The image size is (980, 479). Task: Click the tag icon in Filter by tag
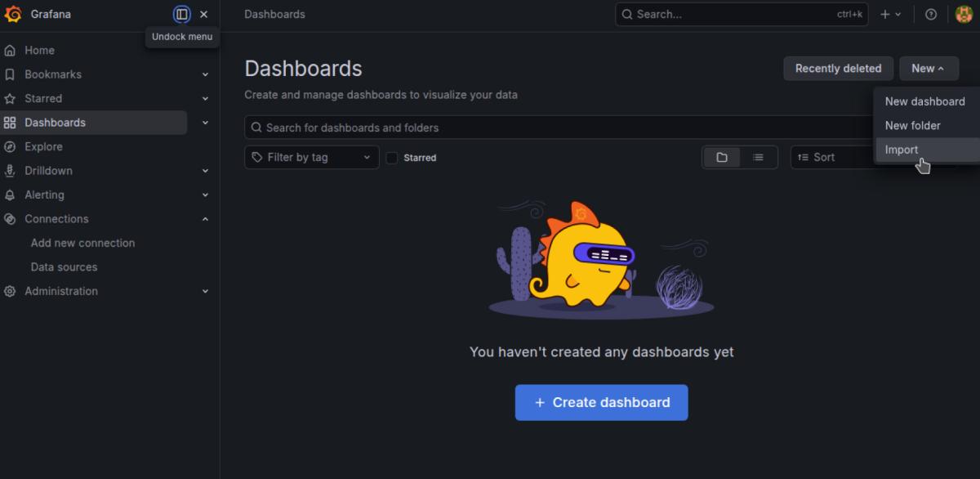pyautogui.click(x=257, y=157)
